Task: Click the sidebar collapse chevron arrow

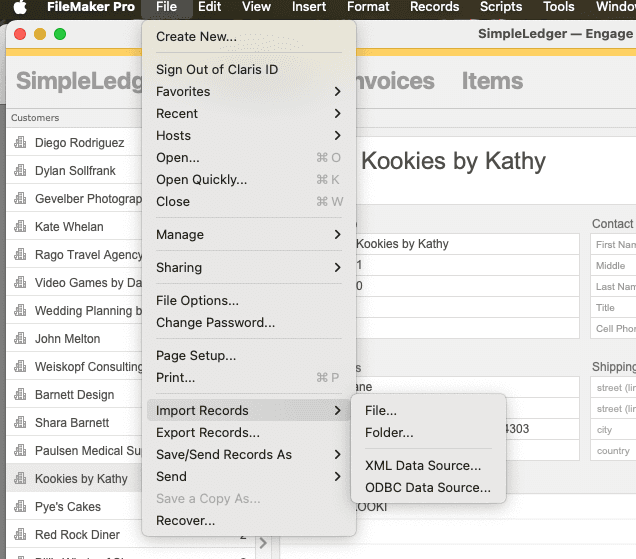Action: [x=263, y=543]
